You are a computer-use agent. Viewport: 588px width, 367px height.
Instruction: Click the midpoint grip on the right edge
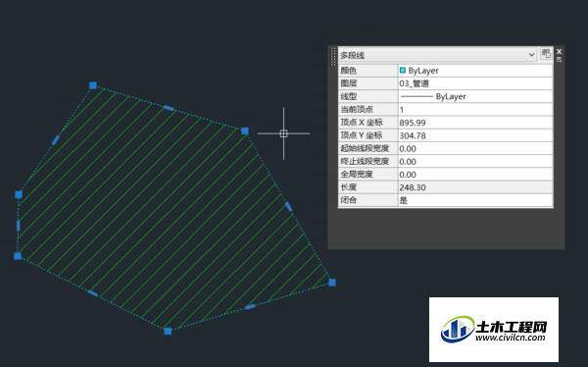click(x=288, y=207)
